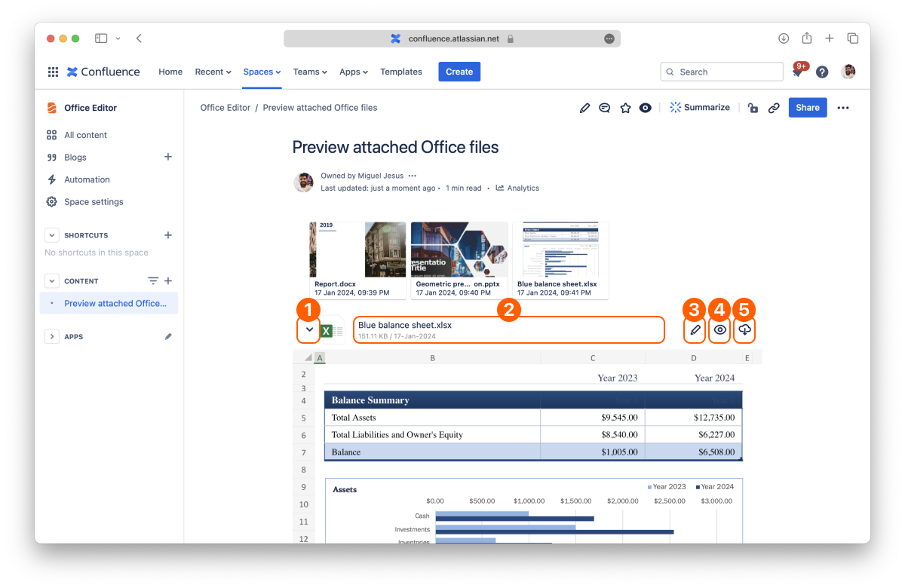
Task: Open the help question mark icon
Action: [x=822, y=72]
